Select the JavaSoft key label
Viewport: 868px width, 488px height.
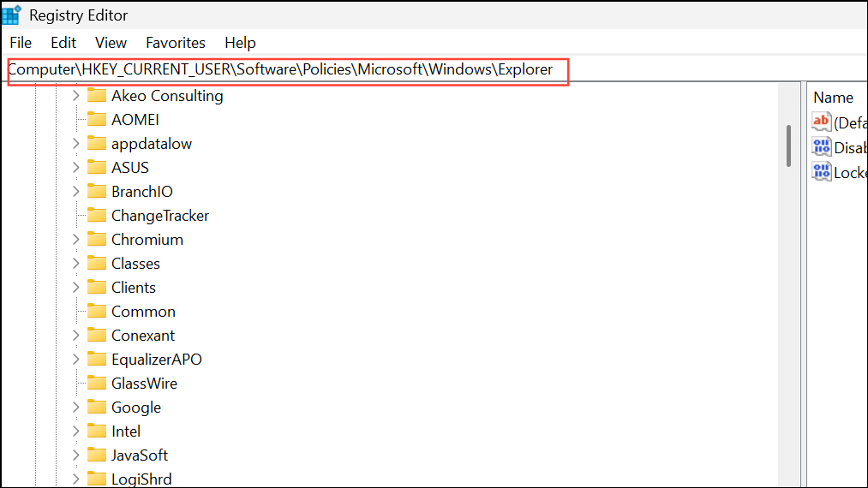[x=140, y=455]
